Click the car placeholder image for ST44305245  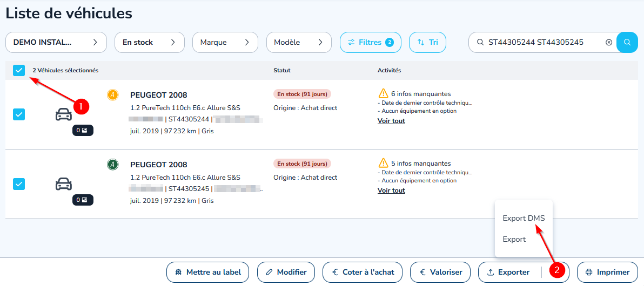[x=64, y=184]
